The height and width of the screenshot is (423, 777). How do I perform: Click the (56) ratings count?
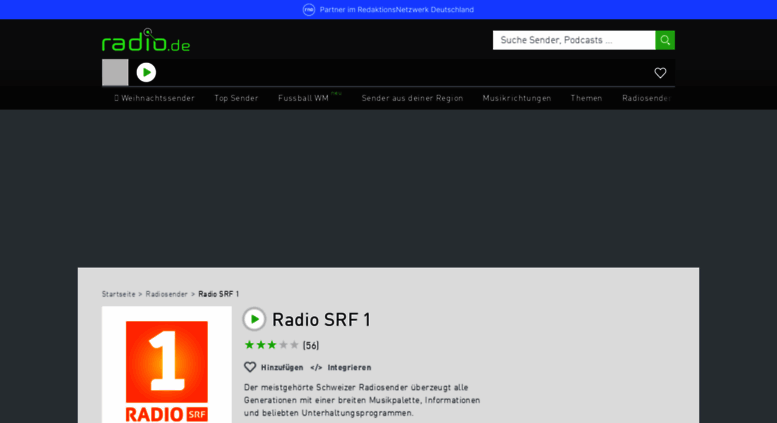tap(311, 346)
